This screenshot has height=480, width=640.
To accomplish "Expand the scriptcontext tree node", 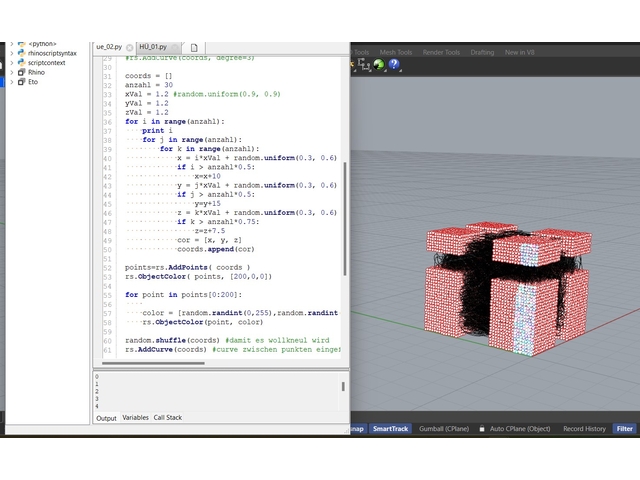I will click(12, 62).
